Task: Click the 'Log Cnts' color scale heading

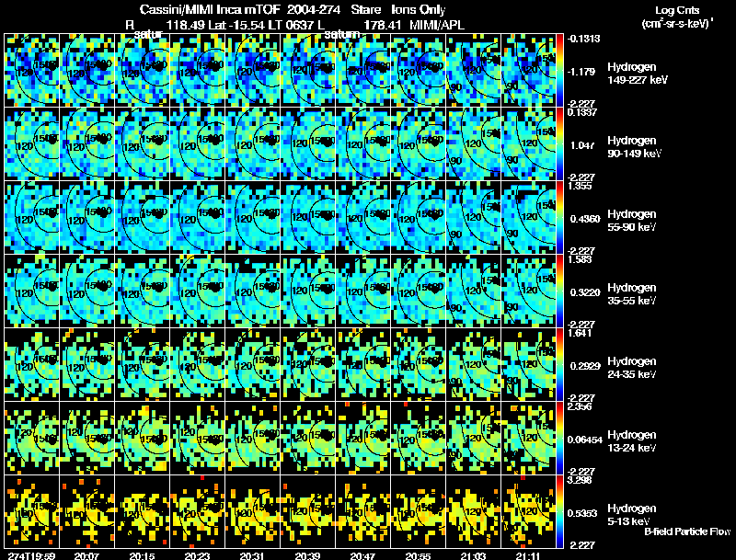Action: pyautogui.click(x=677, y=10)
